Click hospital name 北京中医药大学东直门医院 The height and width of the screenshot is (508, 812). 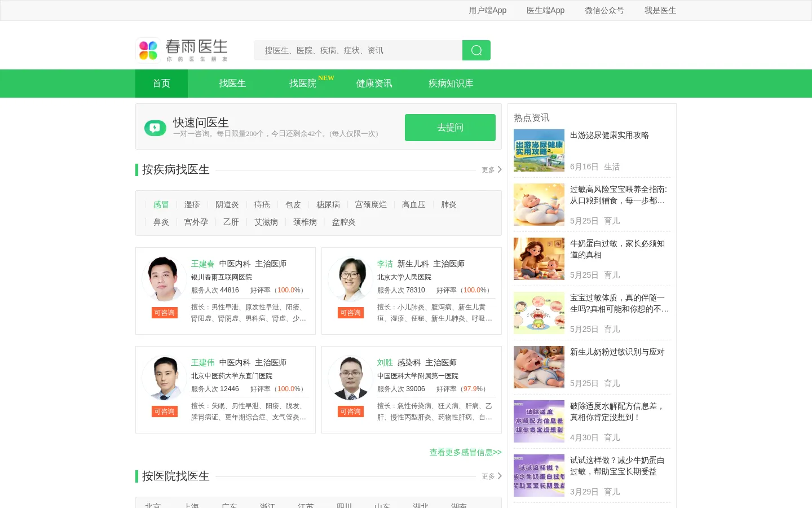[x=232, y=376]
